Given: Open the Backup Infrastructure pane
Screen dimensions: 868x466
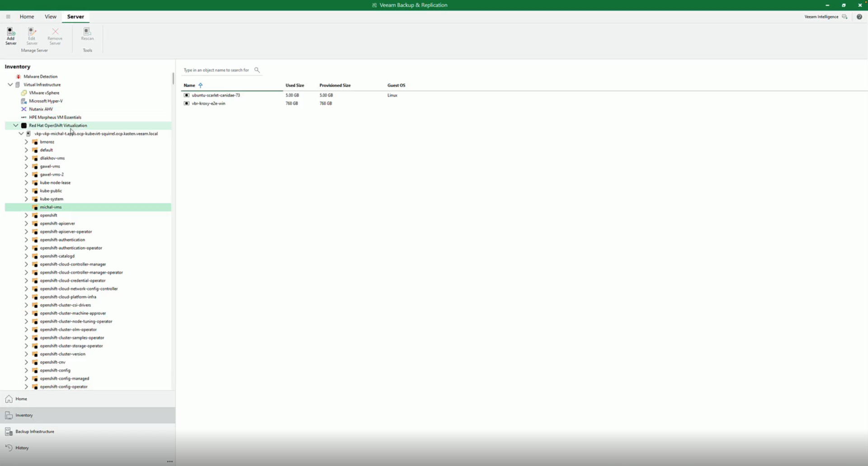Looking at the screenshot, I should (88, 432).
